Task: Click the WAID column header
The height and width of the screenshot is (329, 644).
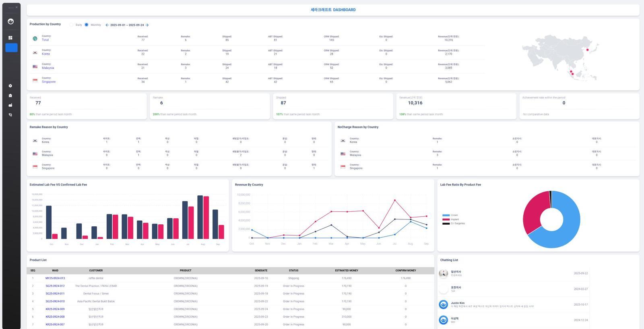Action: click(55, 271)
